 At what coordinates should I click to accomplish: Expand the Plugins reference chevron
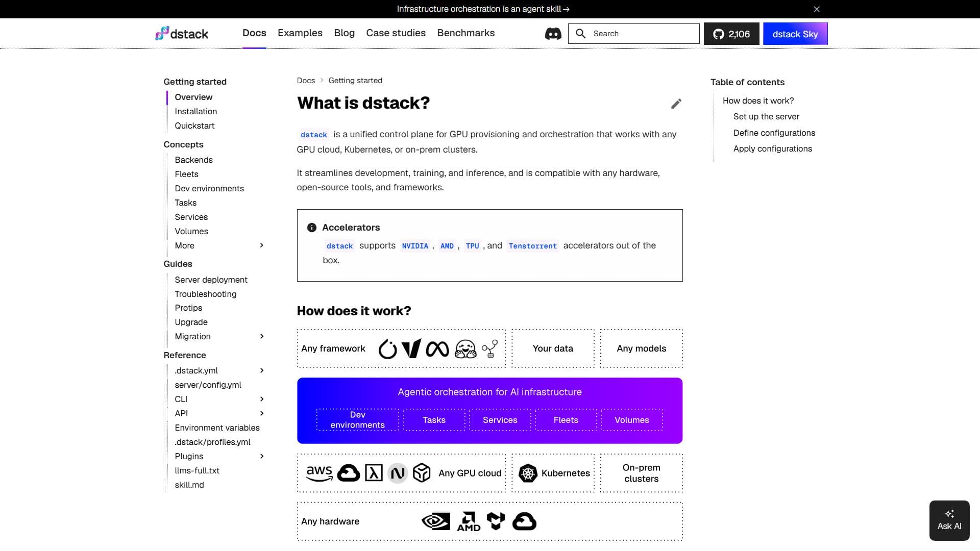tap(262, 456)
